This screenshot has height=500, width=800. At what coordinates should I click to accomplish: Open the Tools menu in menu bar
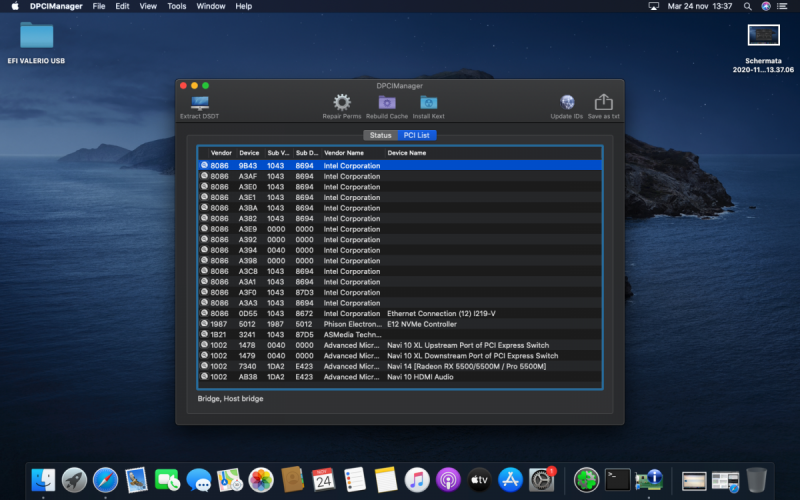(x=177, y=6)
